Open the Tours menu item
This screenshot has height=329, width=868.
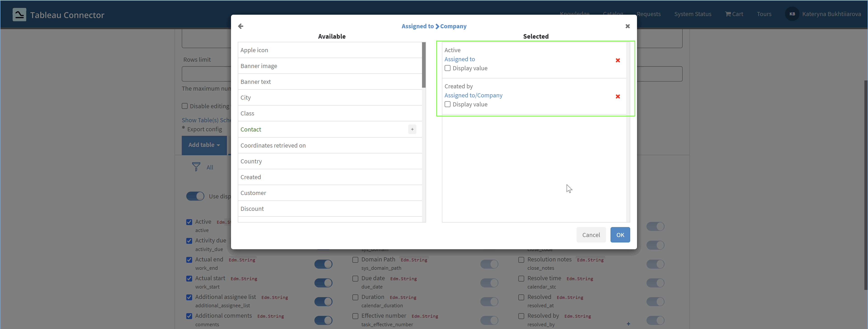(x=764, y=14)
